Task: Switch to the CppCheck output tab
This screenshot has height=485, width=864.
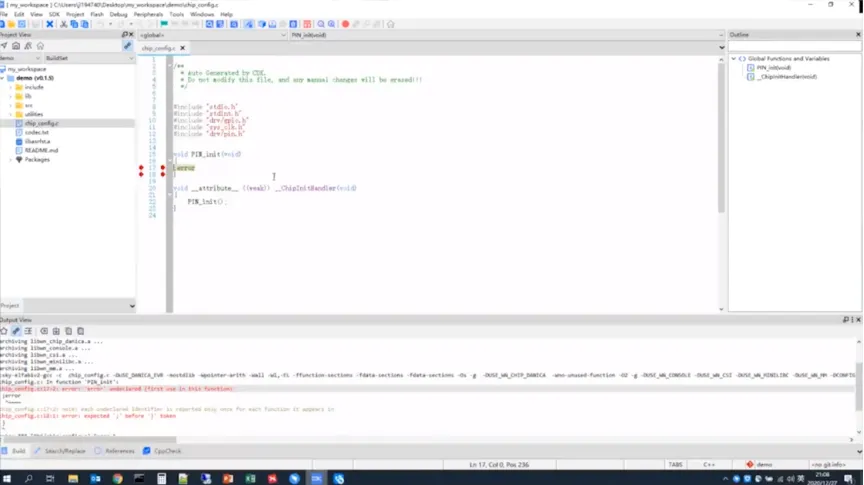Action: (162, 451)
